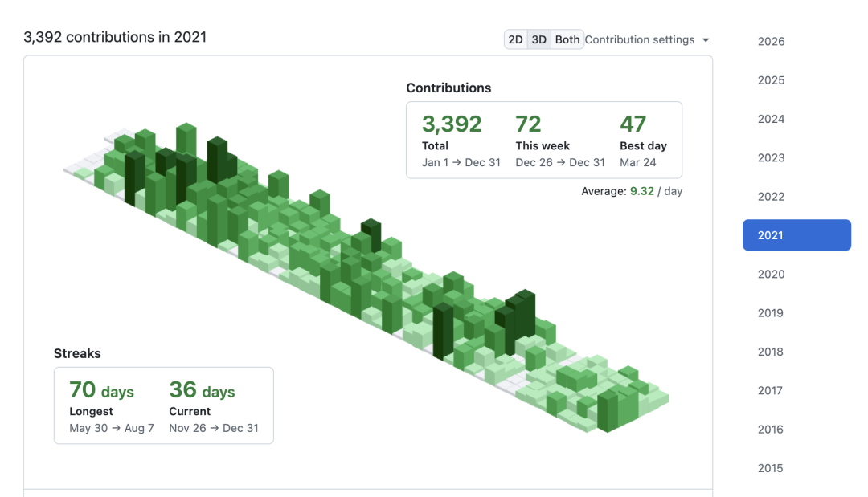Image resolution: width=868 pixels, height=497 pixels.
Task: Click the 'Mar 24' best day date
Action: click(637, 162)
